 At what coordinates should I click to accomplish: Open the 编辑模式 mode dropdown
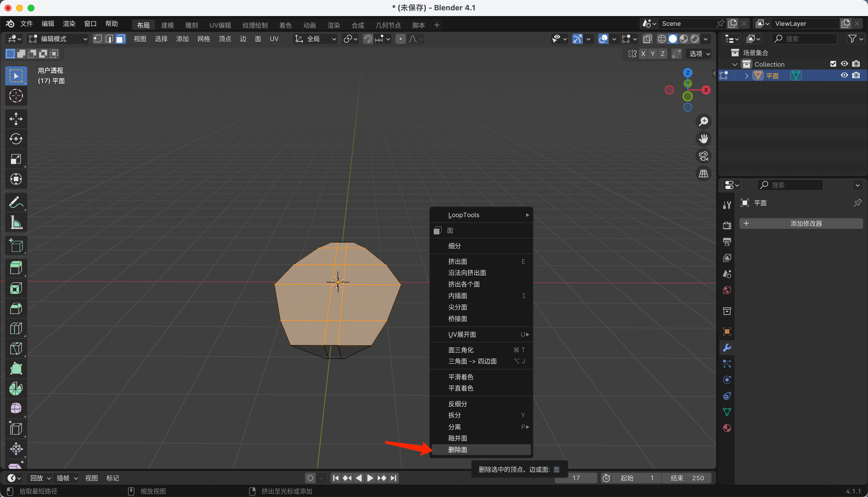pos(58,39)
